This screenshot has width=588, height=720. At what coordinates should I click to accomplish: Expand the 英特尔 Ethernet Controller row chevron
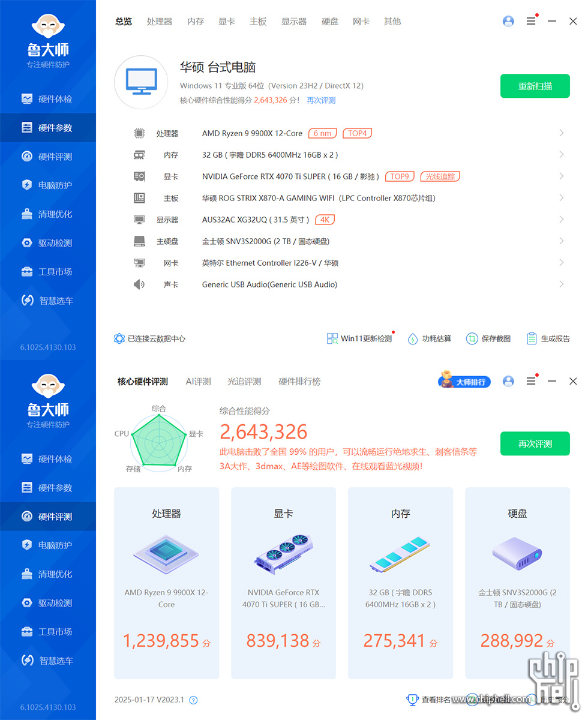(562, 263)
